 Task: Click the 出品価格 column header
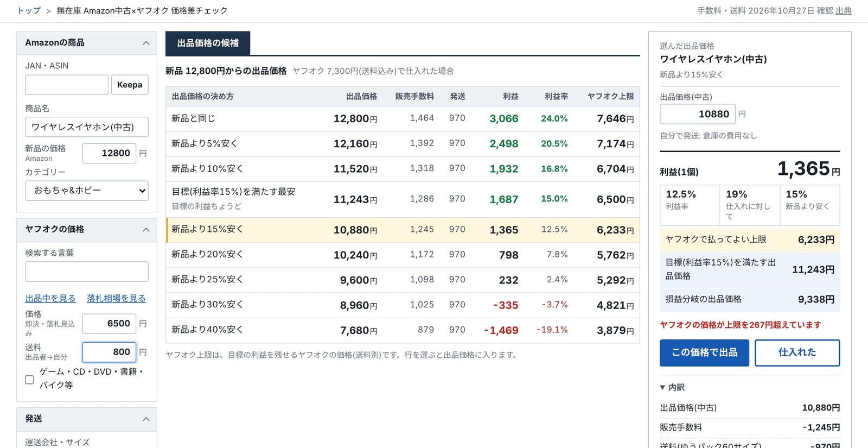pos(361,96)
